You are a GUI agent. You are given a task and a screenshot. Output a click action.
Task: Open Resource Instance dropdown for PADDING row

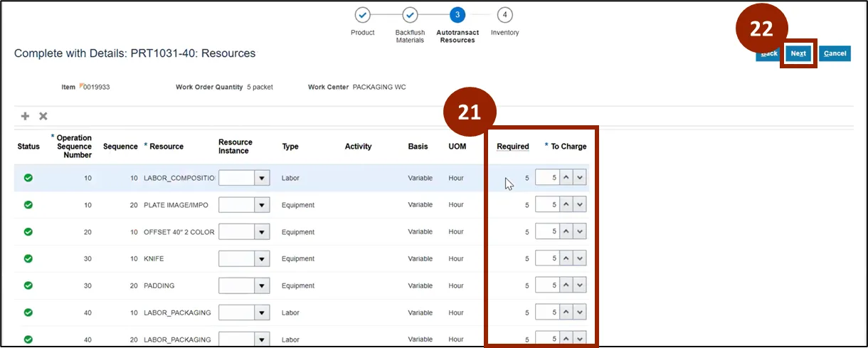263,286
